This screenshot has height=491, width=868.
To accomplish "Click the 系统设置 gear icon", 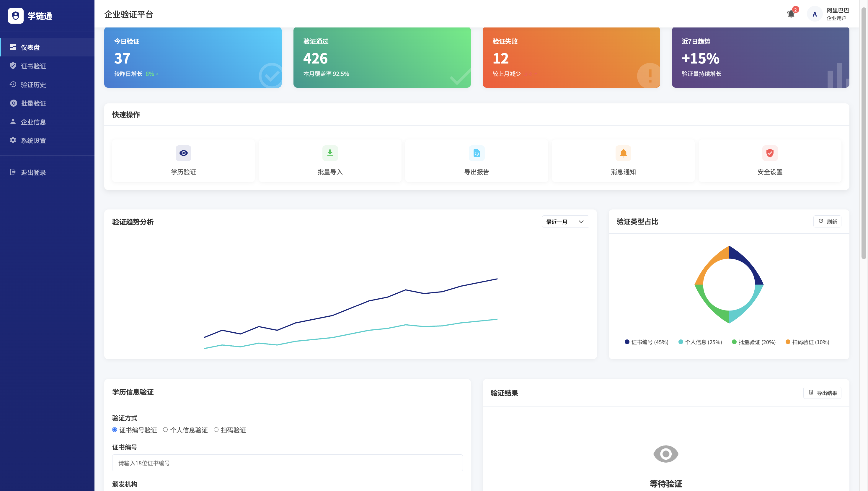I will click(13, 140).
